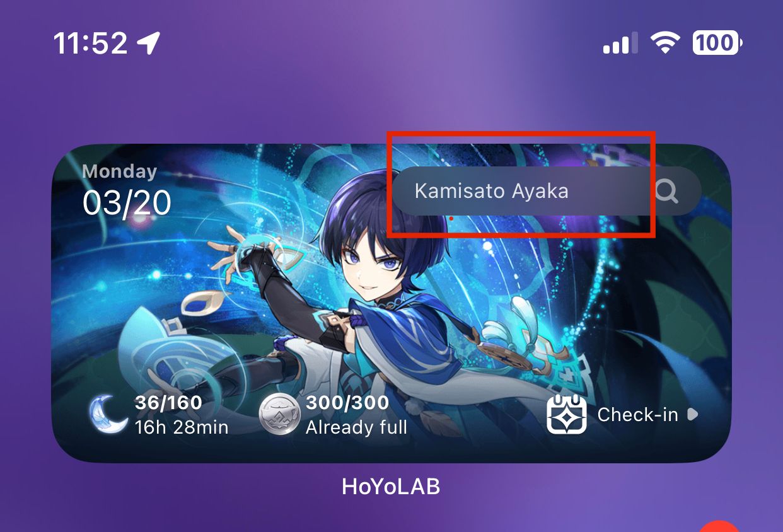
Task: Tap the 11:52 clock
Action: point(91,43)
